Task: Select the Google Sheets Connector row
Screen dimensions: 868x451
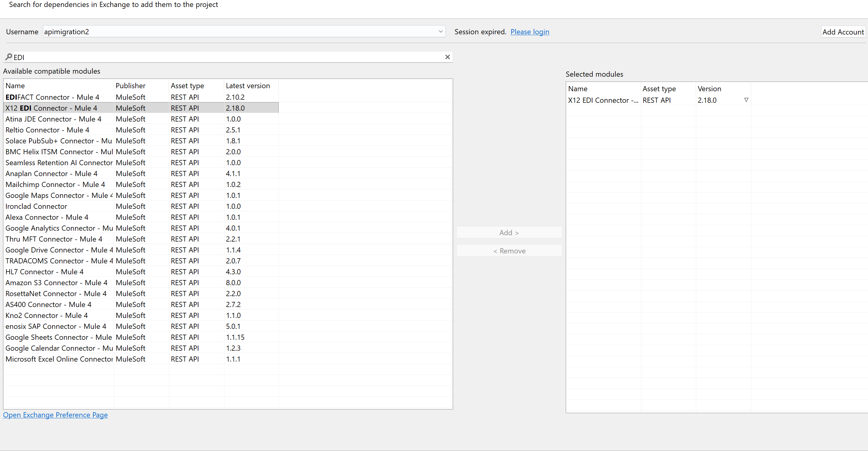Action: click(58, 337)
